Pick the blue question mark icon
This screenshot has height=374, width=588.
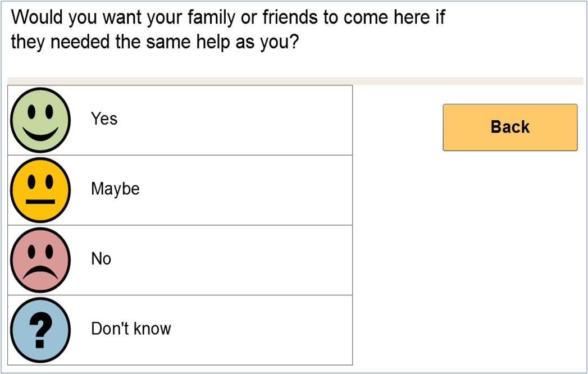(40, 330)
